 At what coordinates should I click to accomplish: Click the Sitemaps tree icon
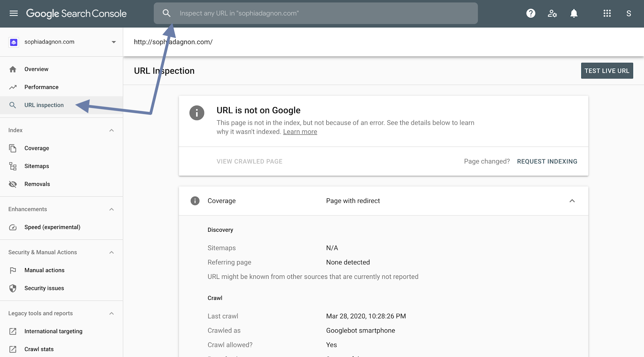pyautogui.click(x=13, y=166)
